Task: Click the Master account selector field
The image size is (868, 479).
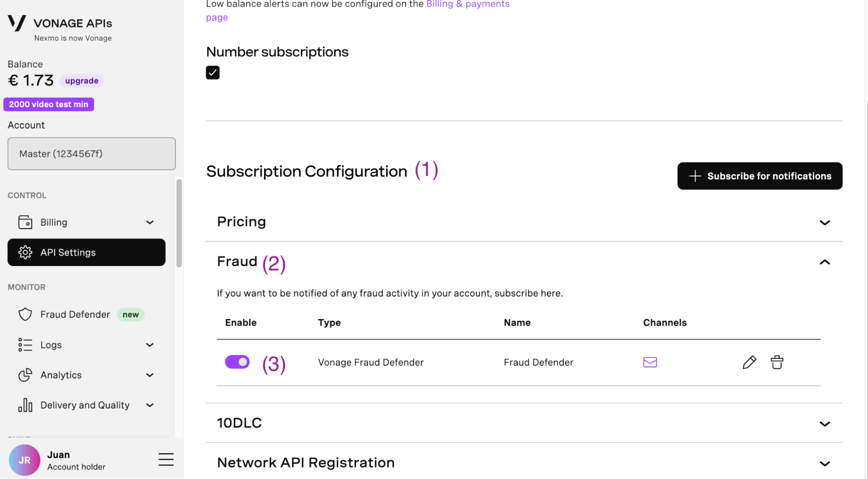Action: pos(91,153)
